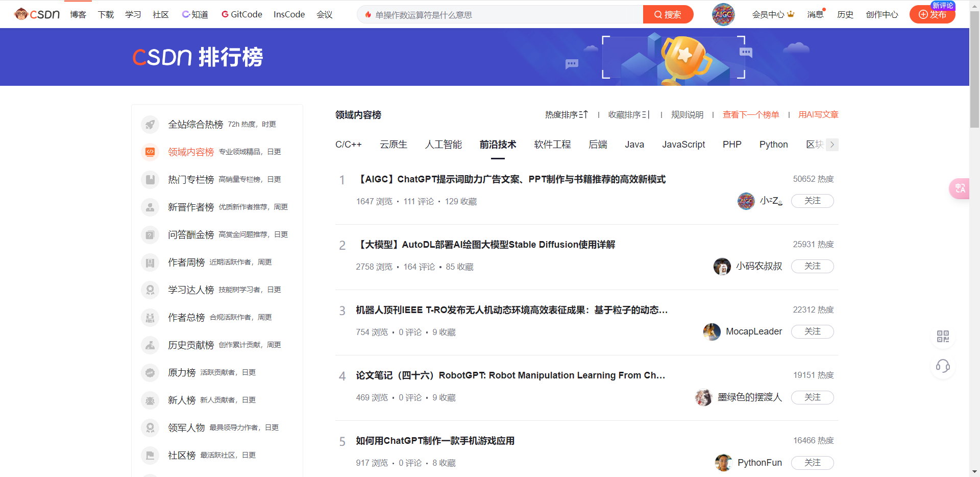980x477 pixels.
Task: Click the medal icon for 学习达人榜
Action: point(150,290)
